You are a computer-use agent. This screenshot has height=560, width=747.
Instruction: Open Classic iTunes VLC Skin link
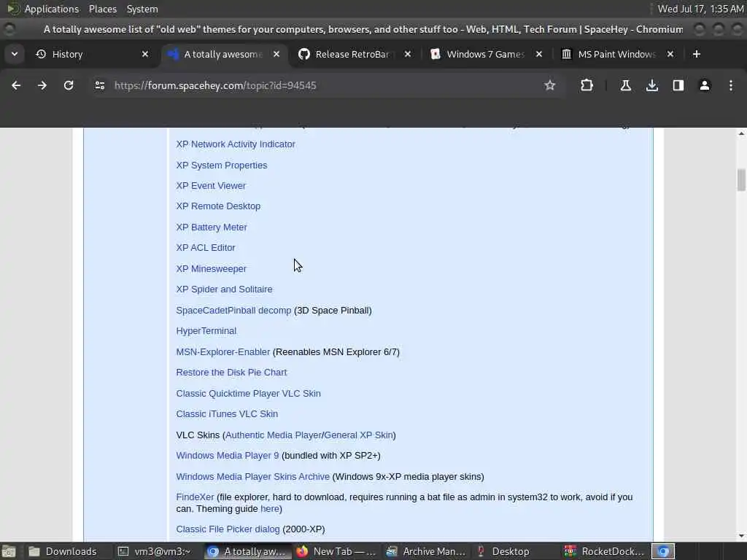point(227,414)
